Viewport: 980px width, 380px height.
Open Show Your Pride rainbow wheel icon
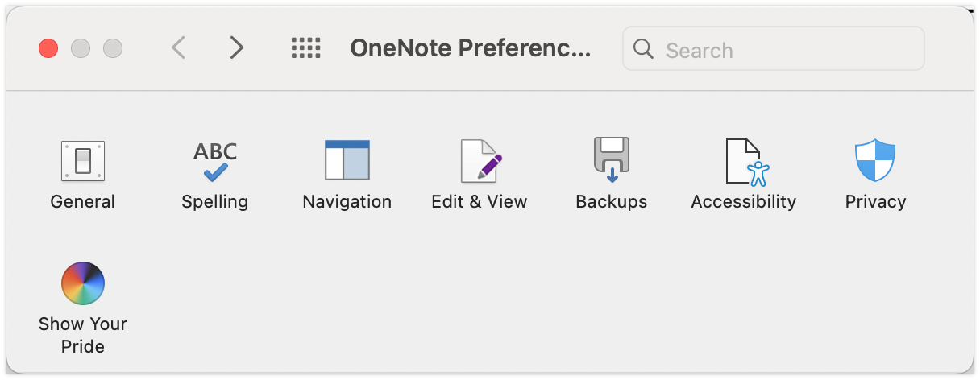[83, 283]
